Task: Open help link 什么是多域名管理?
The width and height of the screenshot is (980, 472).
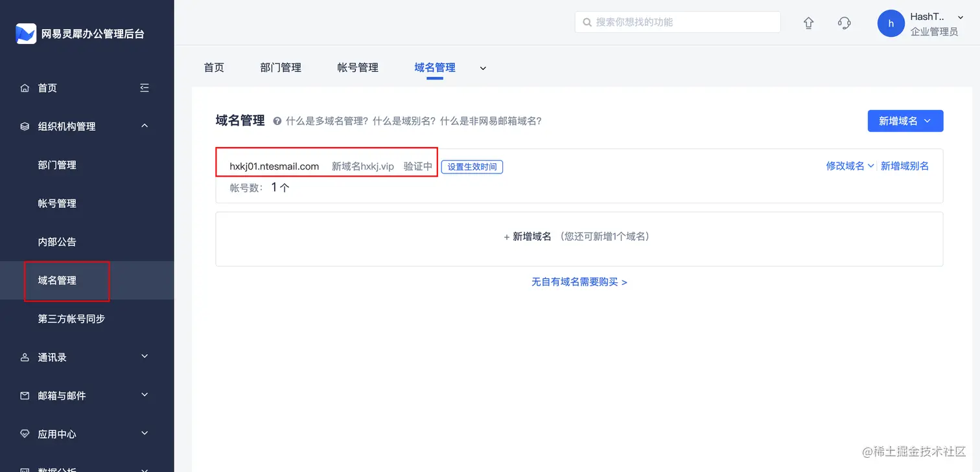Action: click(328, 121)
